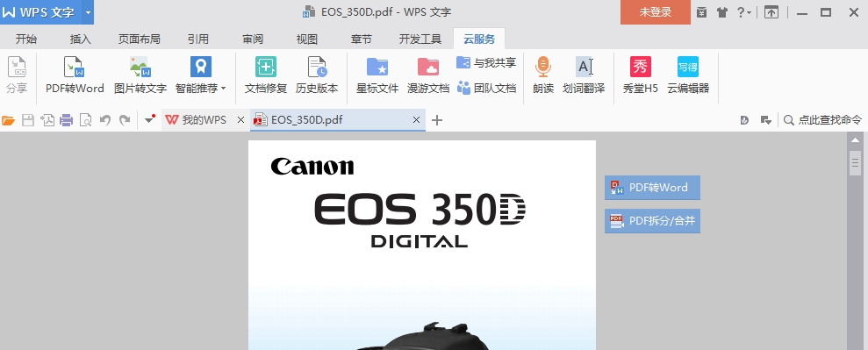Run 文档修复 document repair
The height and width of the screenshot is (350, 868).
[x=266, y=75]
